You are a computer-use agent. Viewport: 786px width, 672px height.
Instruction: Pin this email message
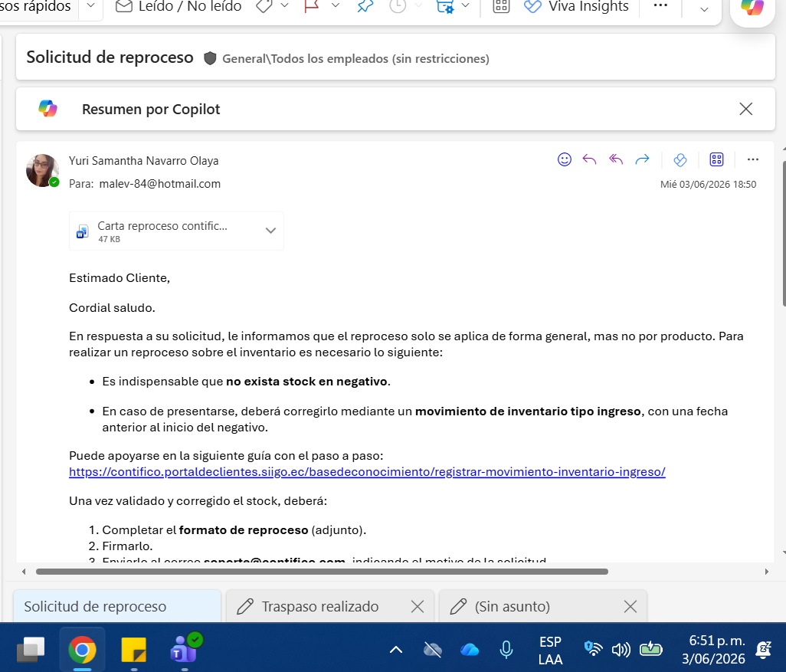click(365, 6)
